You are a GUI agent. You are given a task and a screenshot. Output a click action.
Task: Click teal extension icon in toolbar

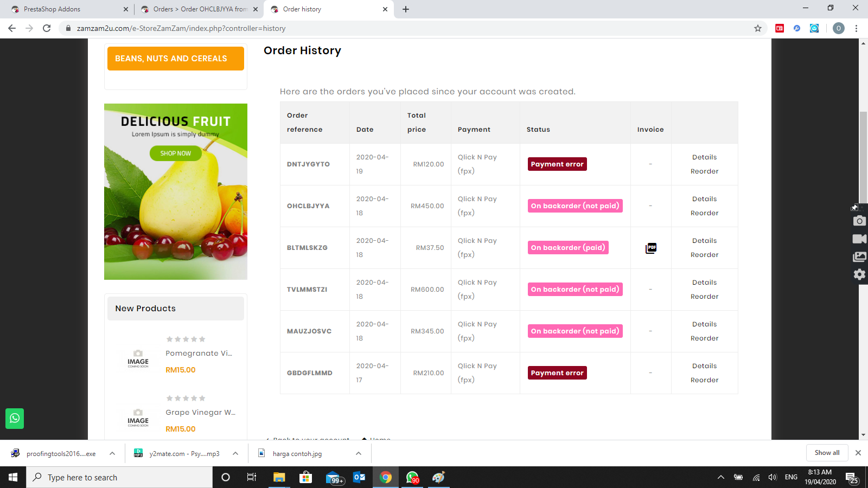(814, 28)
